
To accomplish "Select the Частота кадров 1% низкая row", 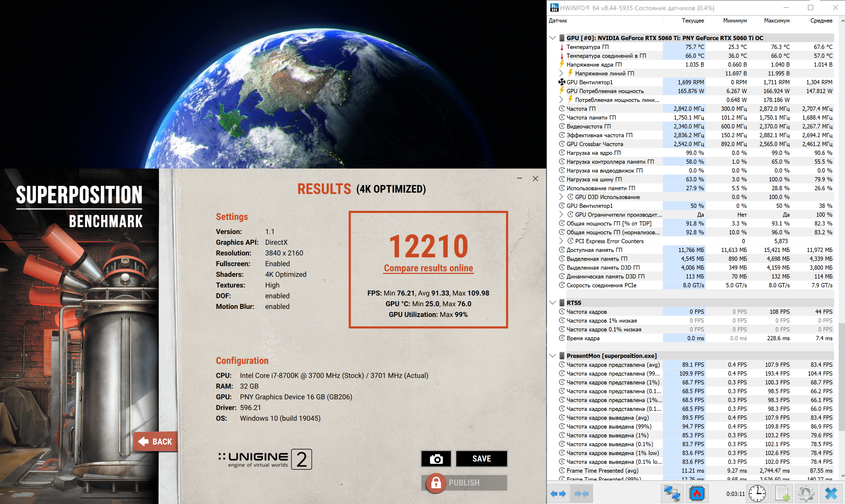I will pos(696,321).
